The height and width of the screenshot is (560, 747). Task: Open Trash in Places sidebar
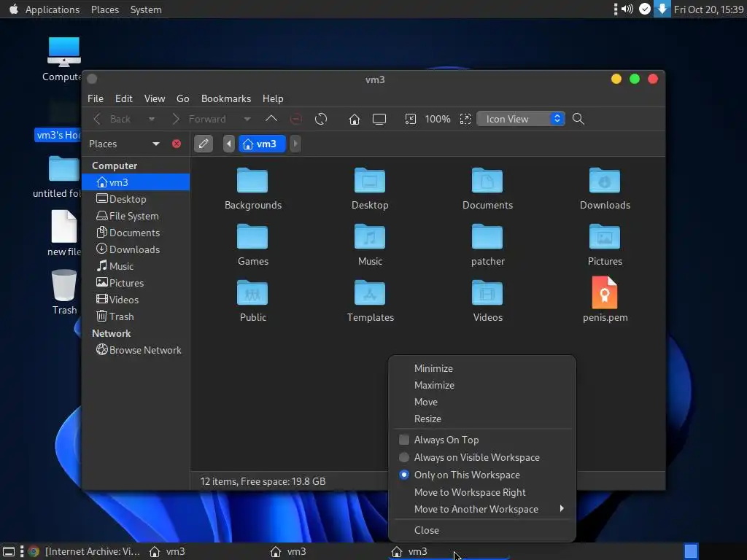pyautogui.click(x=136, y=316)
